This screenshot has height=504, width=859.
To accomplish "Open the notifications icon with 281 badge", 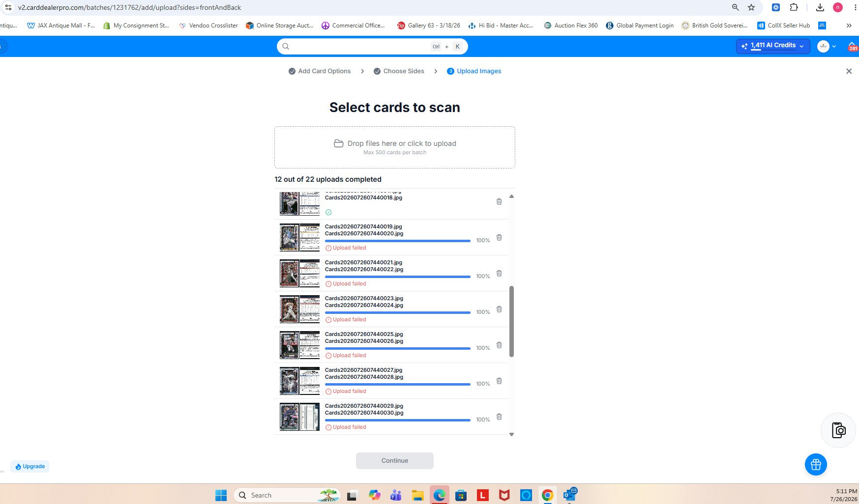I will (x=852, y=46).
